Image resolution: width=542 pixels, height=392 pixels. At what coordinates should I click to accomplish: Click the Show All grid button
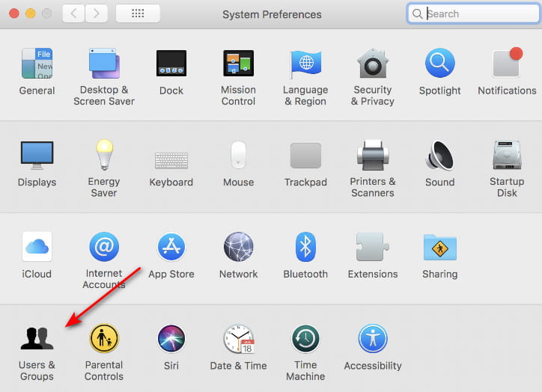tap(138, 13)
